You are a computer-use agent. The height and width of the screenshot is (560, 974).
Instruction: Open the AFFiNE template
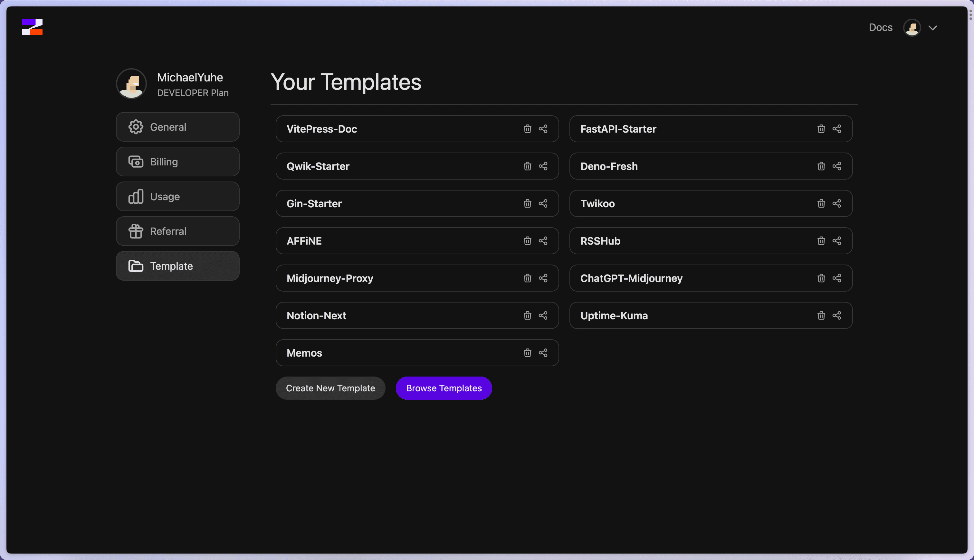point(417,241)
